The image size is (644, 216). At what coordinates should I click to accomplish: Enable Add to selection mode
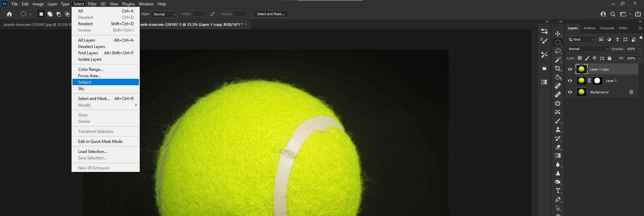50,14
